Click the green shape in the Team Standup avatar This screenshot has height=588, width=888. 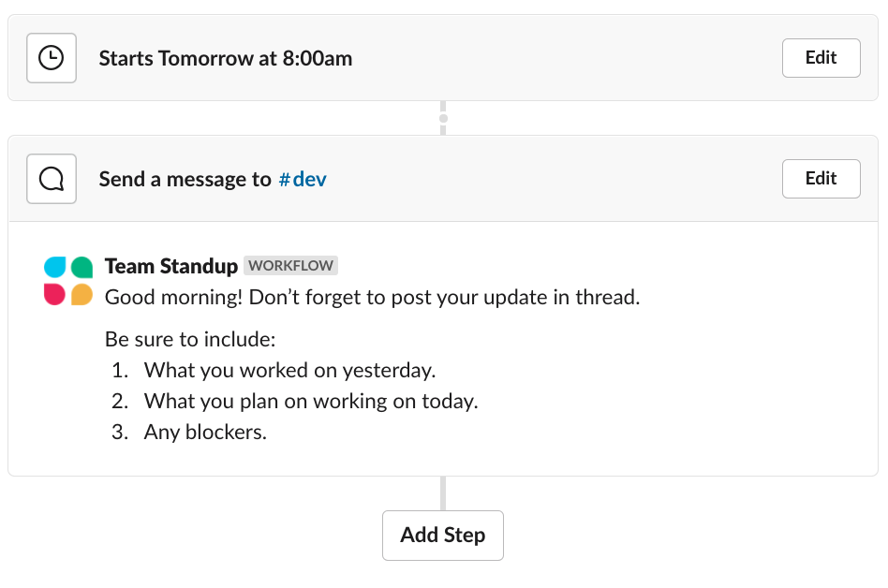[82, 268]
